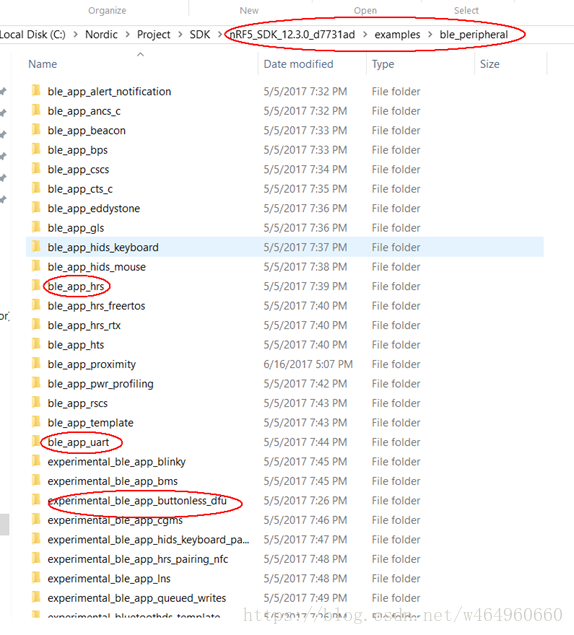The image size is (574, 635).
Task: Click the experimental_ble_app_cgms folder icon
Action: 36,520
